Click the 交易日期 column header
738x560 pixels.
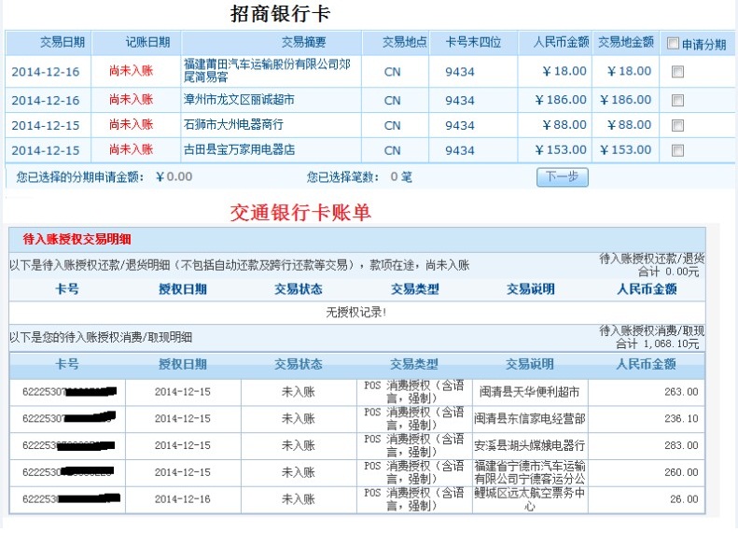click(x=63, y=42)
